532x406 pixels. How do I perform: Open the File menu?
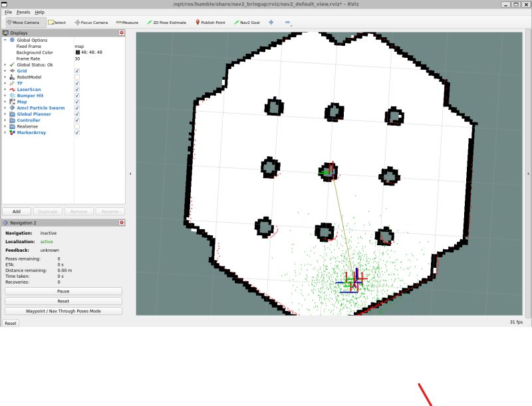(7, 11)
